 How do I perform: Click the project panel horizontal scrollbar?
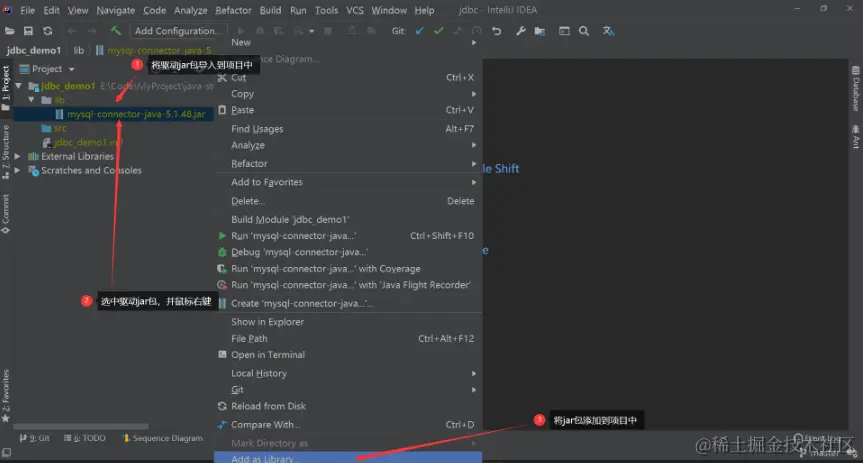coord(81,426)
